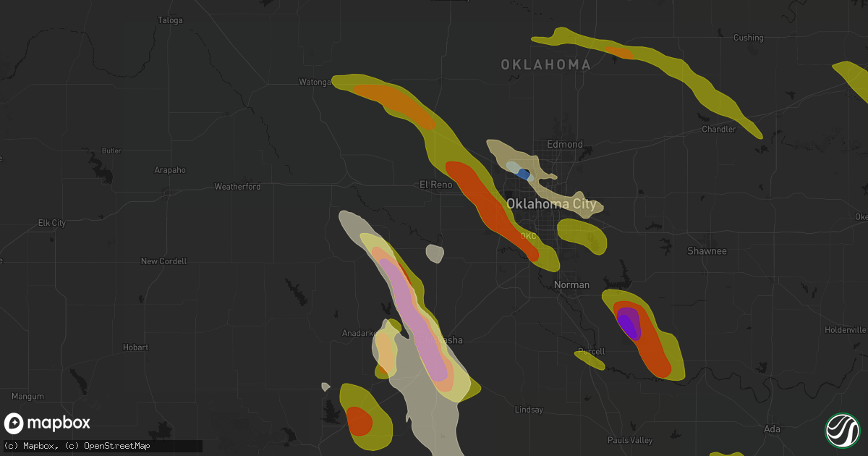
Task: Select the Edmond city label
Action: pos(565,144)
